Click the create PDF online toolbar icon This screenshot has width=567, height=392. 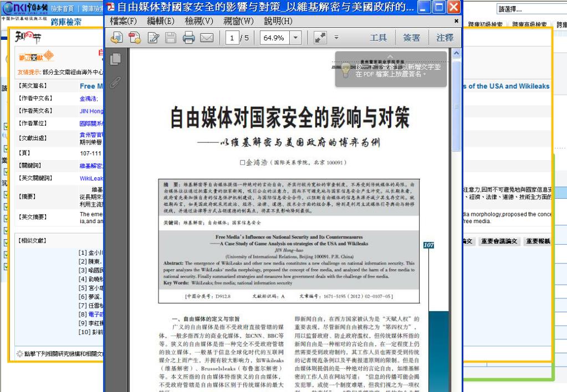[x=117, y=38]
